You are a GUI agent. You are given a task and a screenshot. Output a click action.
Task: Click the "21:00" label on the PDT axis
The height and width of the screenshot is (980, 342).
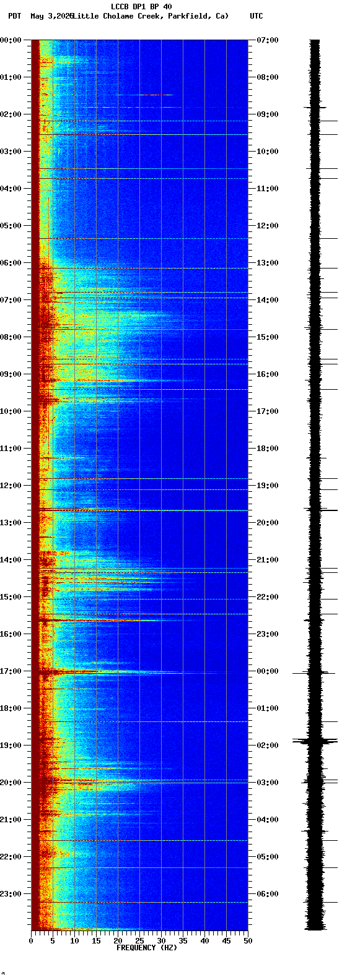[x=11, y=820]
